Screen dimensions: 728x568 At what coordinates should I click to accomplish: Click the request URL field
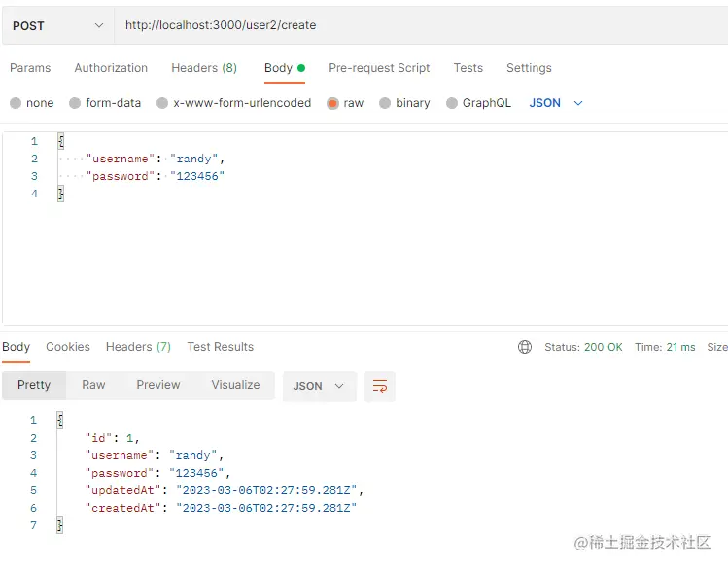pyautogui.click(x=421, y=25)
